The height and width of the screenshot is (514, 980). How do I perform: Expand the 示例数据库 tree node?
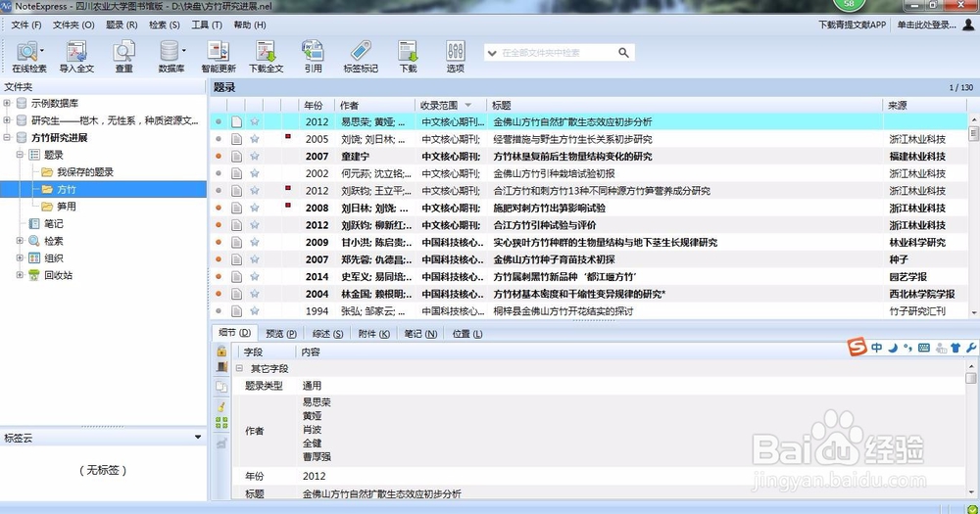7,103
